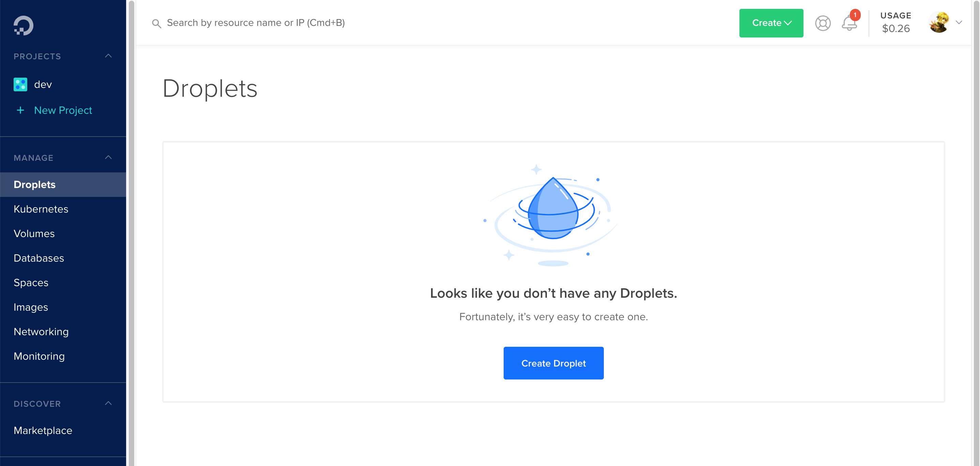This screenshot has height=466, width=980.
Task: Open the account menu chevron
Action: click(959, 22)
